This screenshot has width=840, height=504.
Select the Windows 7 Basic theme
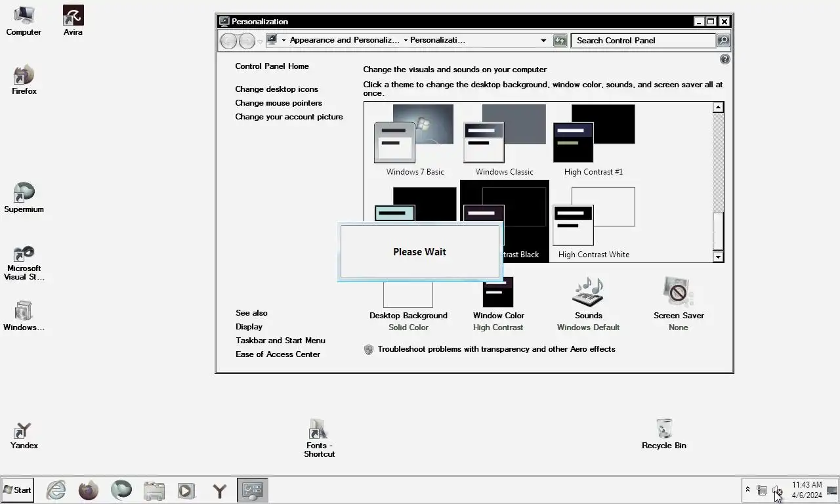pos(415,140)
